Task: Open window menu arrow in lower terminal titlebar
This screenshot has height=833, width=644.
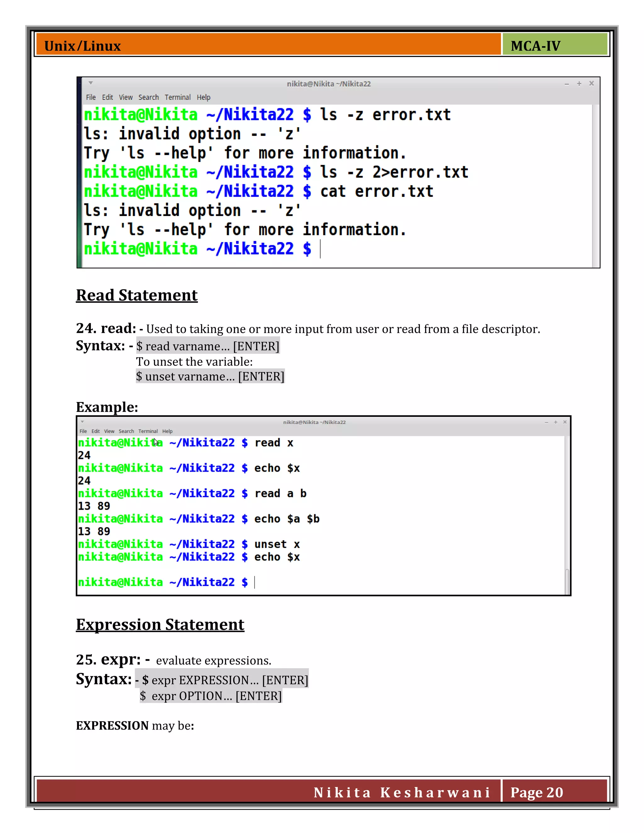Action: (x=82, y=422)
